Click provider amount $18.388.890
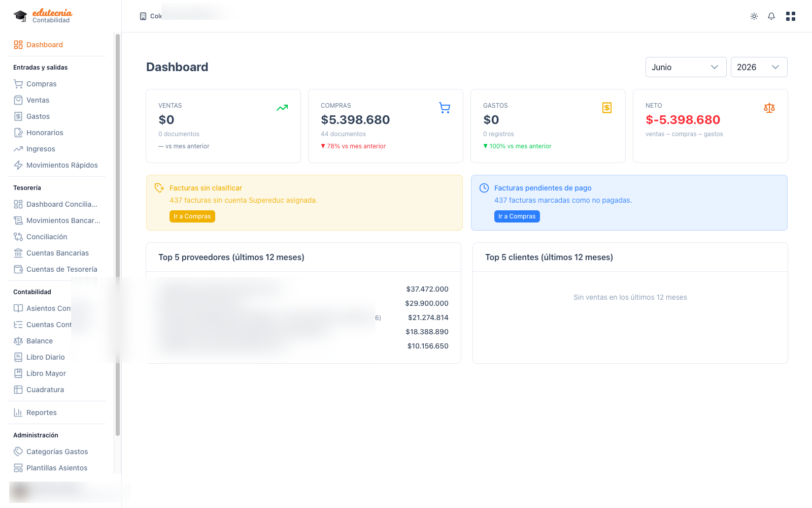 point(427,332)
